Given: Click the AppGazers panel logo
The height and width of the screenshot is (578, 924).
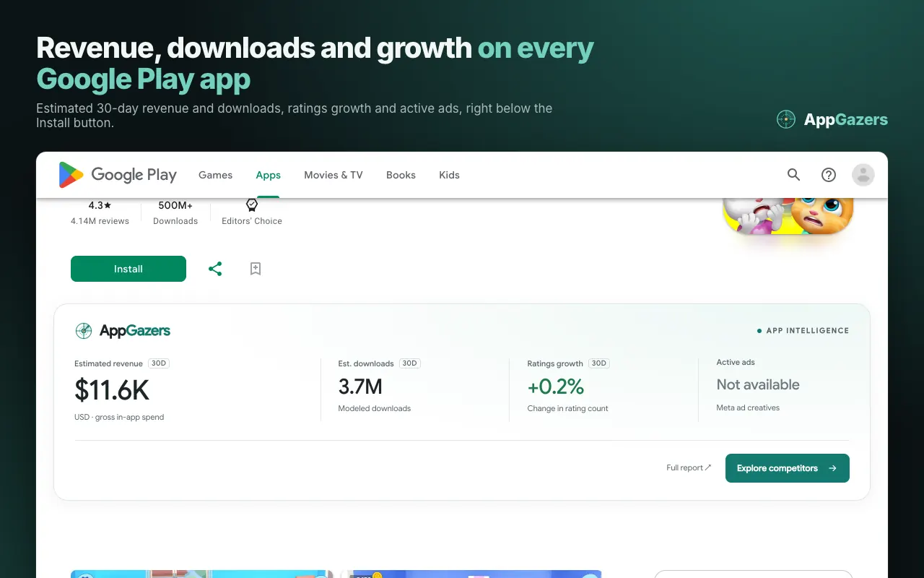Looking at the screenshot, I should [123, 331].
